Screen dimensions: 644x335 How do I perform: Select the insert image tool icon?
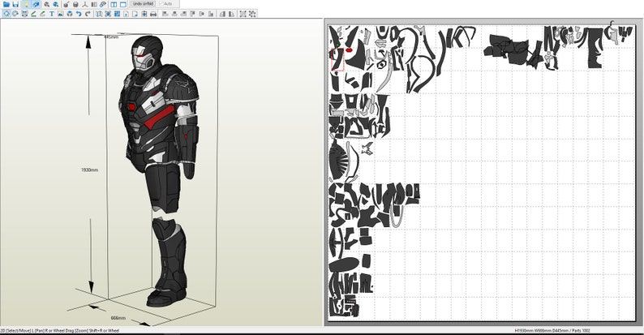[60, 14]
